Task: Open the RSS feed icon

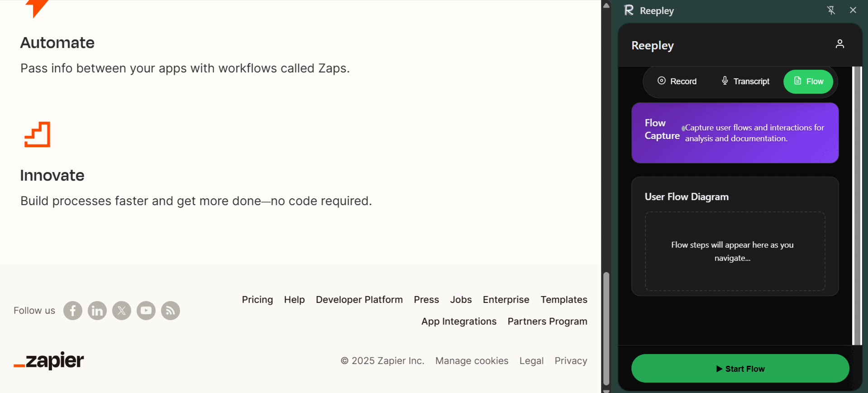Action: 171,311
